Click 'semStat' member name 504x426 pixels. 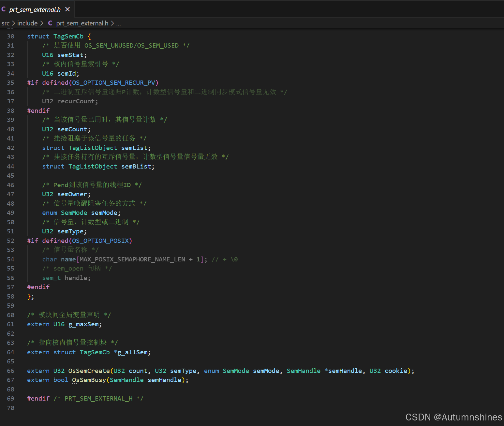70,55
